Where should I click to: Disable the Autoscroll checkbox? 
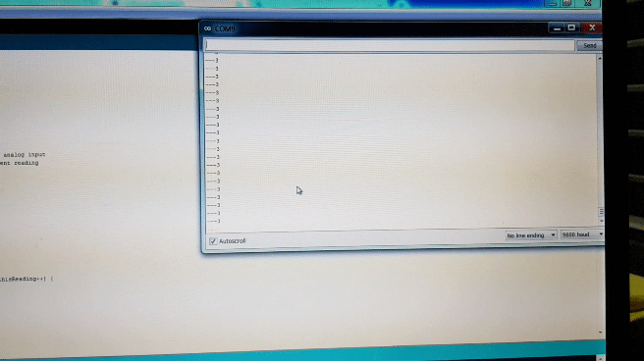pyautogui.click(x=213, y=240)
